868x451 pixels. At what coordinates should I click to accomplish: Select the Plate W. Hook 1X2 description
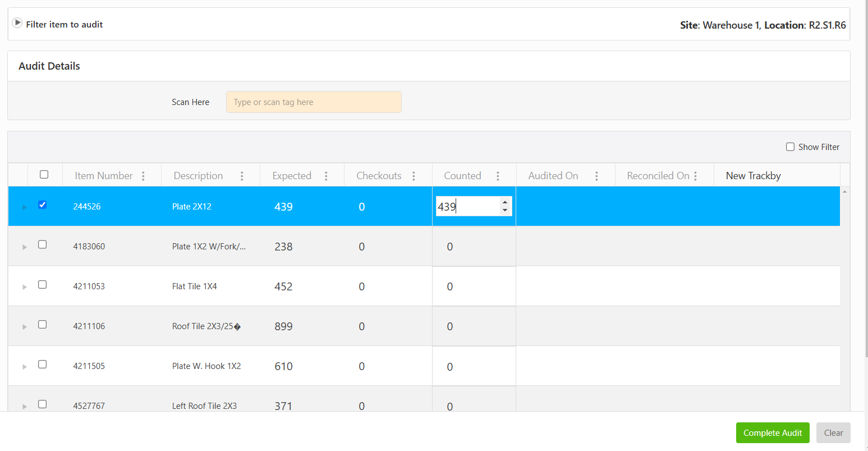click(206, 366)
